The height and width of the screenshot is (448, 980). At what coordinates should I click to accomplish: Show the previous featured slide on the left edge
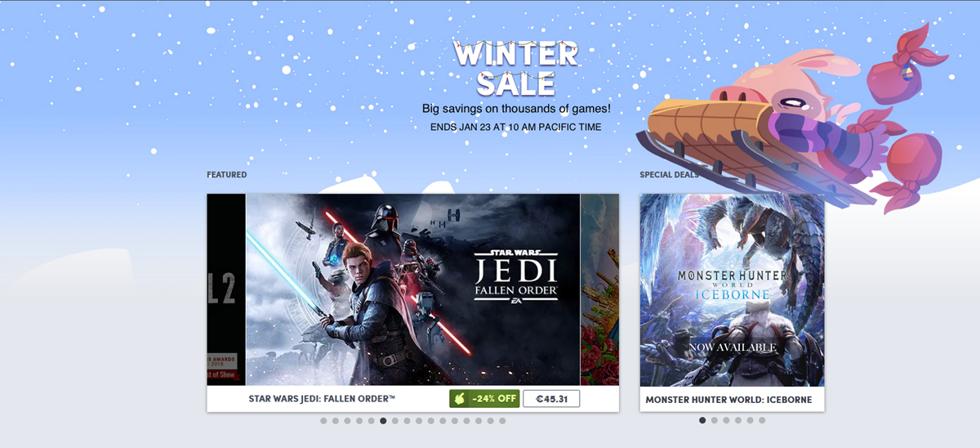[x=226, y=289]
